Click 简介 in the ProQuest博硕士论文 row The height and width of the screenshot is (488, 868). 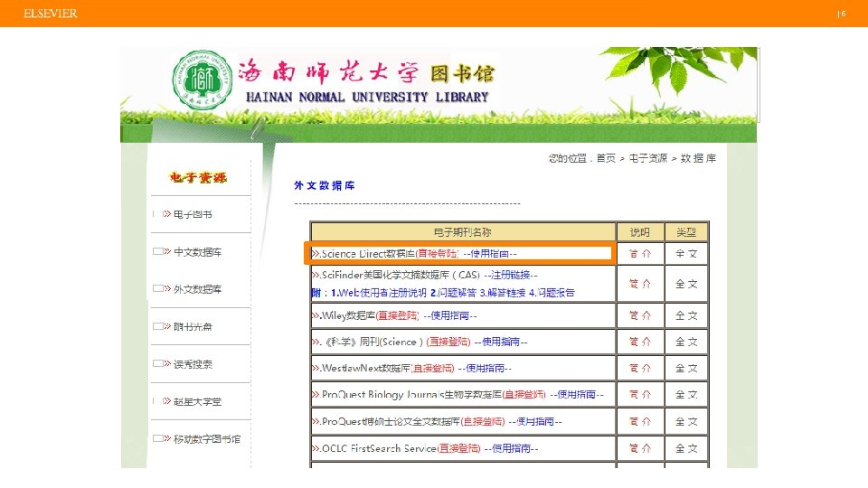click(640, 421)
